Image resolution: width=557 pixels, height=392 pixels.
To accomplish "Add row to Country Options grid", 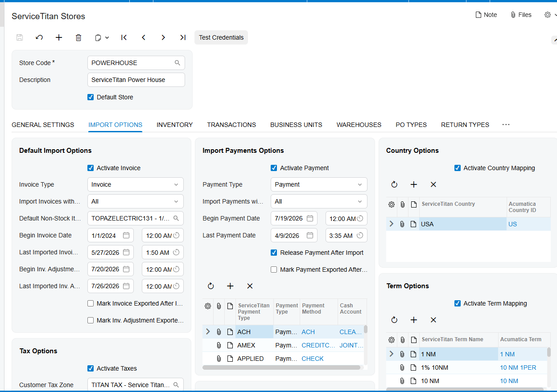I will pos(414,184).
